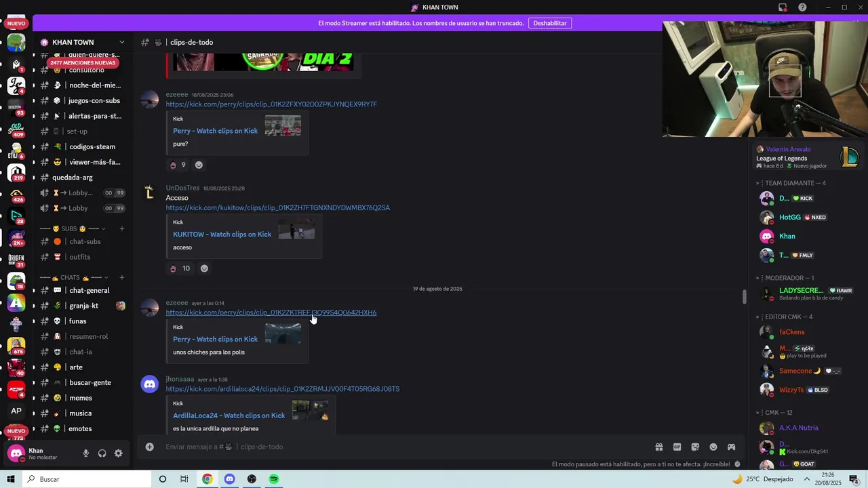868x488 pixels.
Task: Jump to 2477 menciones nuevas
Action: point(82,62)
